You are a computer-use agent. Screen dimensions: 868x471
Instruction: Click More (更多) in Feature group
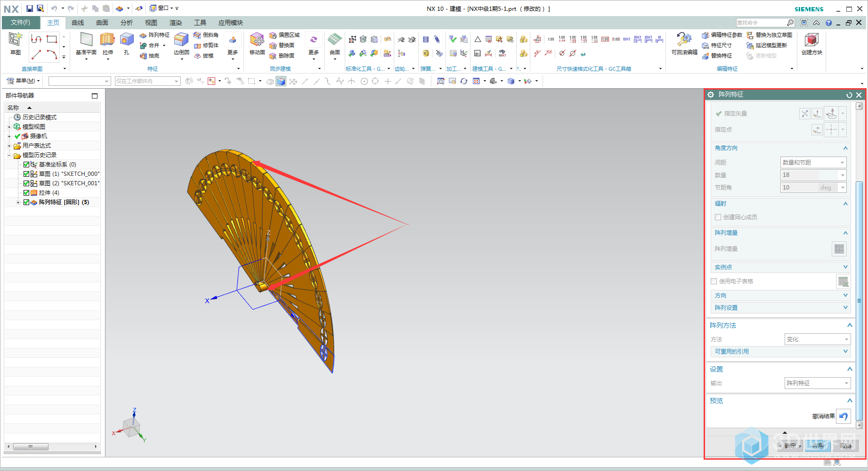(233, 46)
